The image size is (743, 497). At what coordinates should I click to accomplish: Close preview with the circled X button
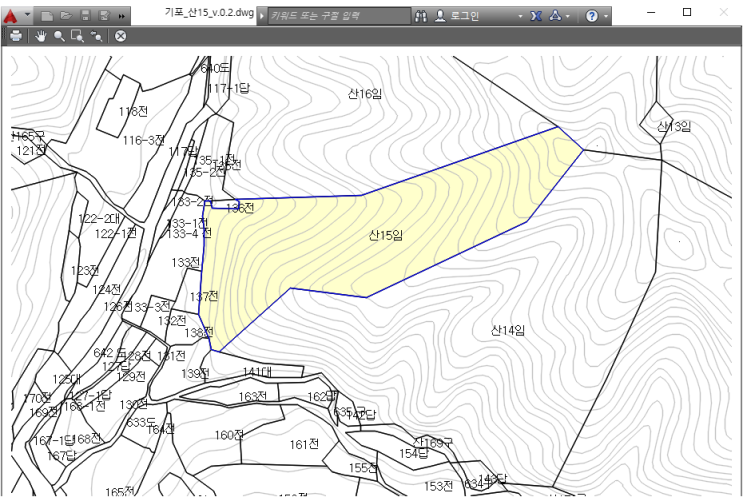click(120, 36)
